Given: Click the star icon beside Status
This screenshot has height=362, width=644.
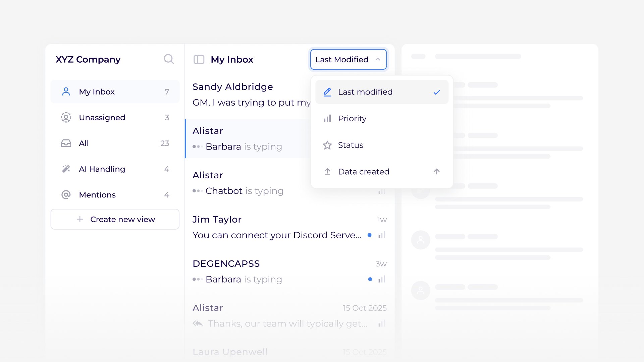Looking at the screenshot, I should pos(327,145).
